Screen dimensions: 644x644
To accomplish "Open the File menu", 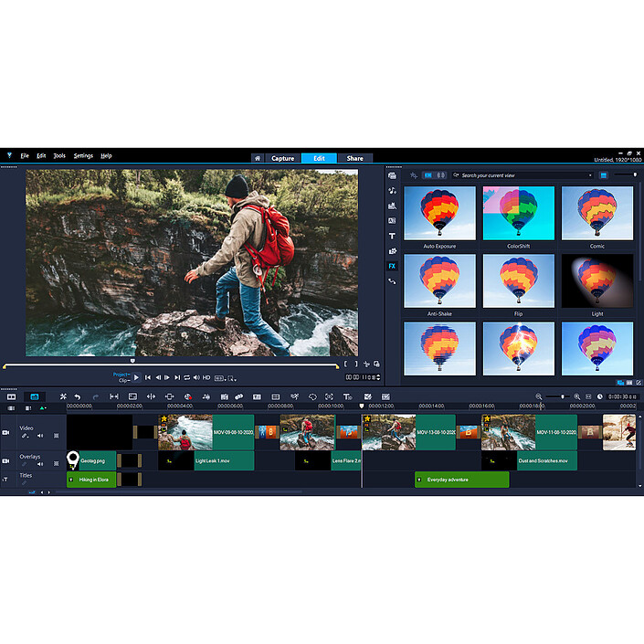I will tap(25, 156).
